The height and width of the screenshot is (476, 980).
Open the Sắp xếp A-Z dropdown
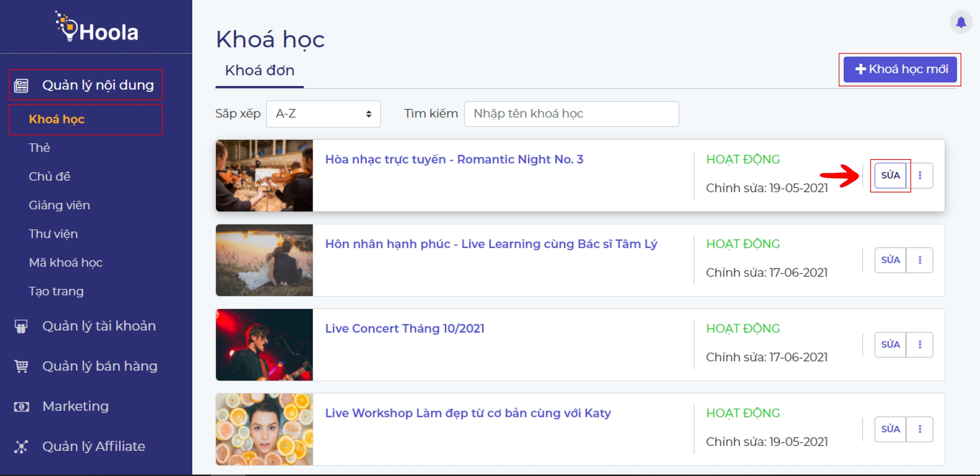[x=323, y=114]
